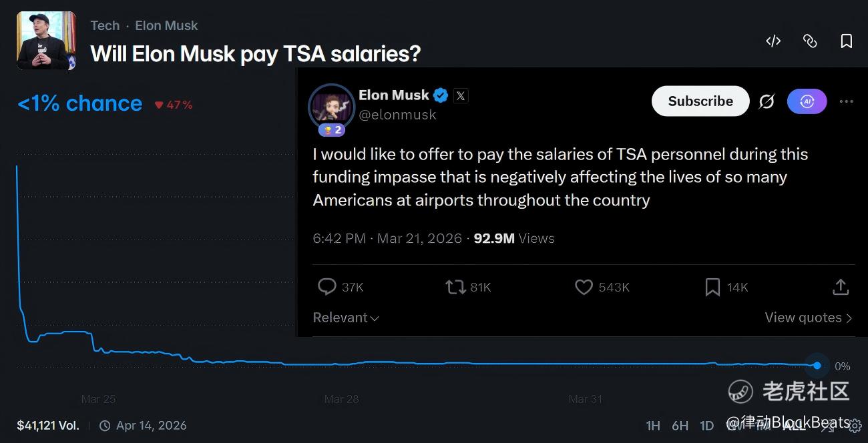
Task: Open the tweet's three-dot more menu
Action: [x=846, y=101]
